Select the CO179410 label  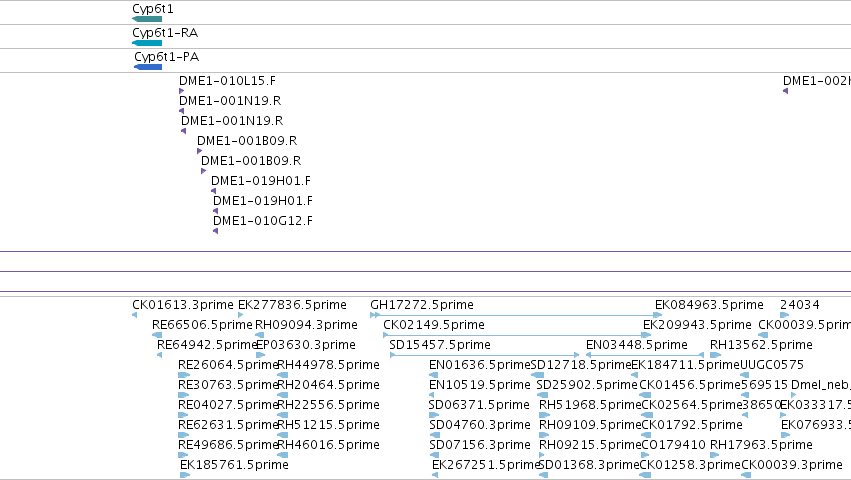674,445
